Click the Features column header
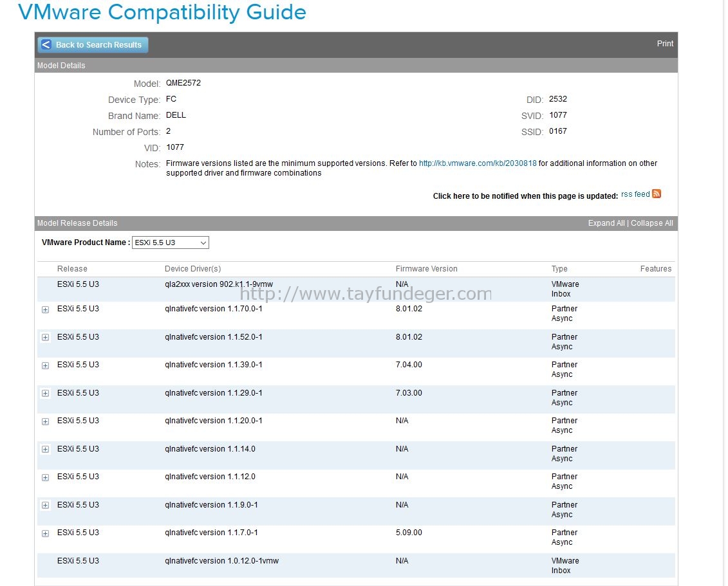The width and height of the screenshot is (728, 586). coord(655,269)
